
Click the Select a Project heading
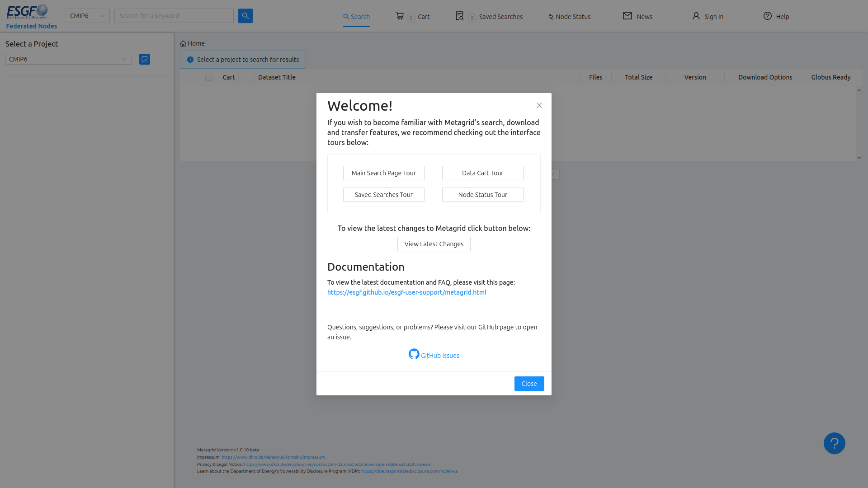pos(32,44)
